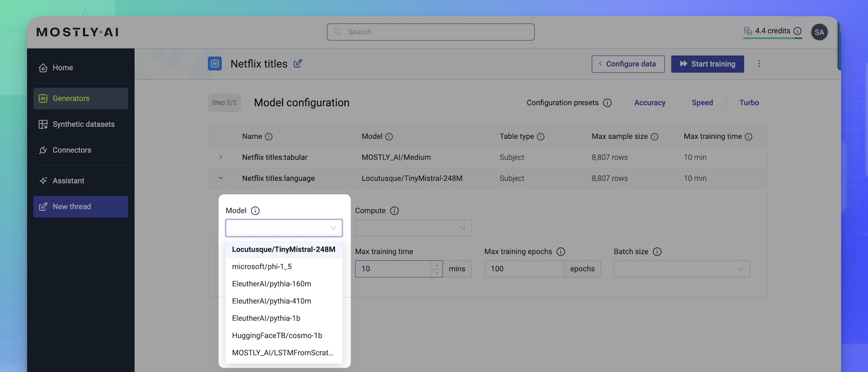Open the Batch size dropdown
The image size is (868, 372).
coord(682,269)
